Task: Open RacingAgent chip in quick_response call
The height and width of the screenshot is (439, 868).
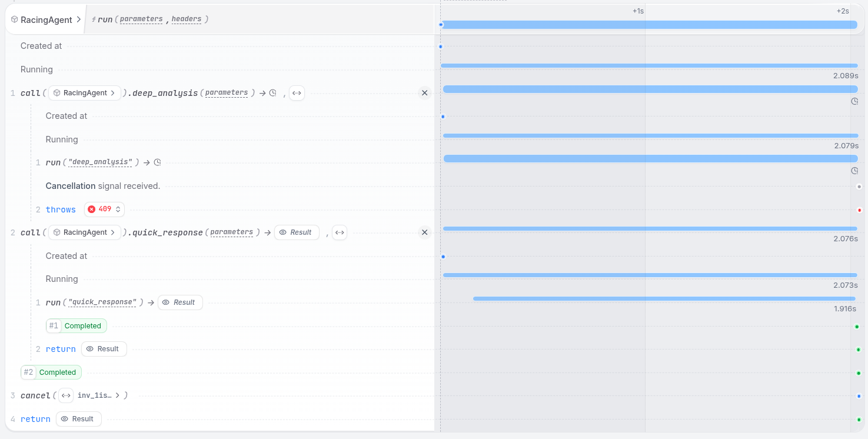Action: pyautogui.click(x=85, y=232)
